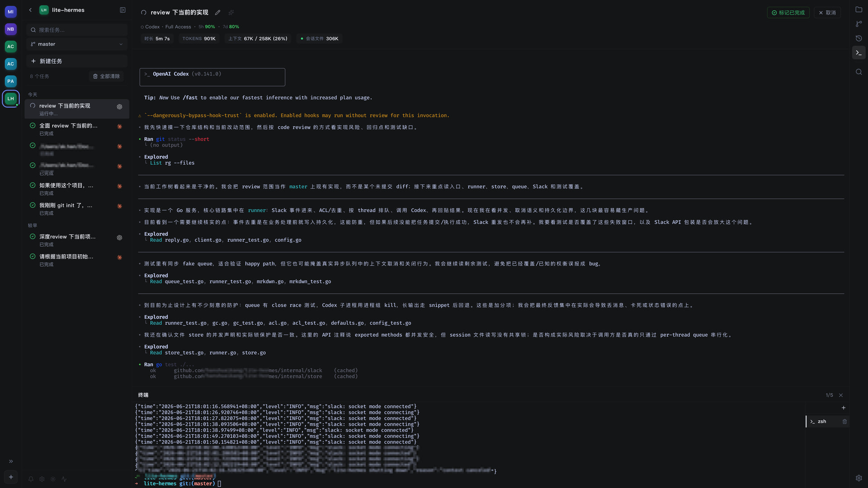The image size is (868, 488).
Task: Add a new terminal session
Action: [x=844, y=408]
